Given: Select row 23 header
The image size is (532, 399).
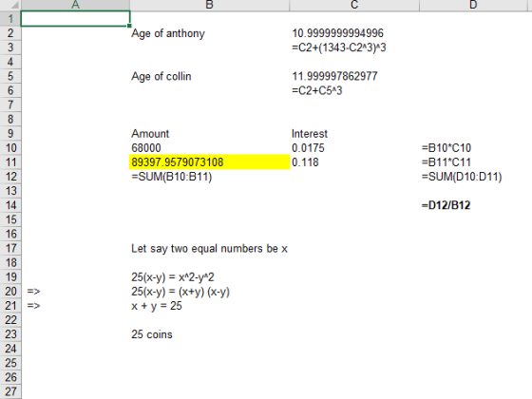Looking at the screenshot, I should pyautogui.click(x=10, y=334).
